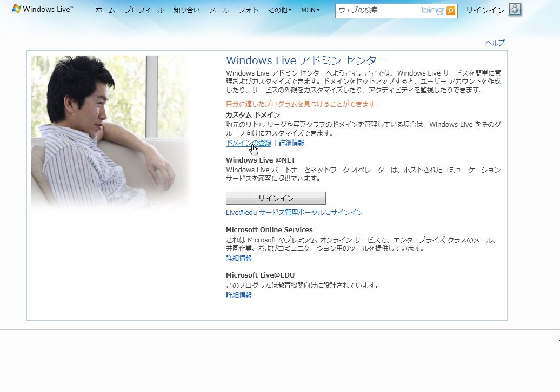This screenshot has width=560, height=392.
Task: Click サインイン link in the header
Action: [485, 10]
